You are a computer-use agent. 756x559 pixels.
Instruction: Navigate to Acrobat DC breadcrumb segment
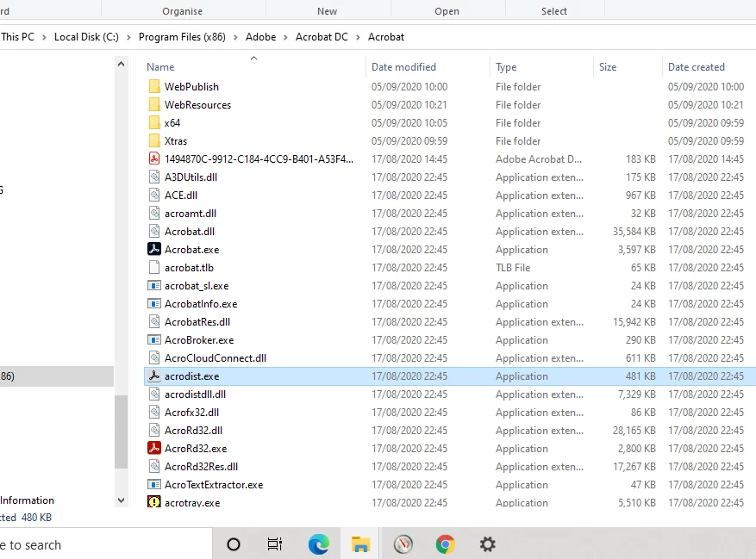[322, 37]
